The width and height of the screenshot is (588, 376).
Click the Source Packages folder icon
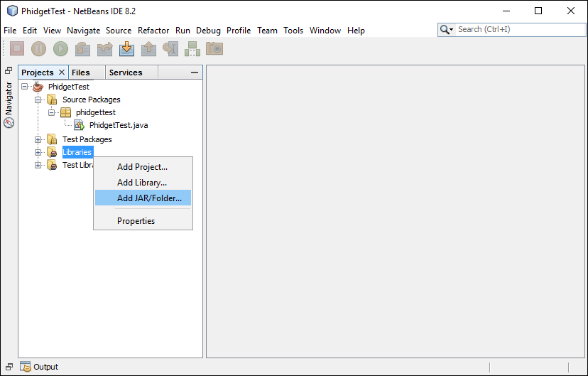pos(52,100)
